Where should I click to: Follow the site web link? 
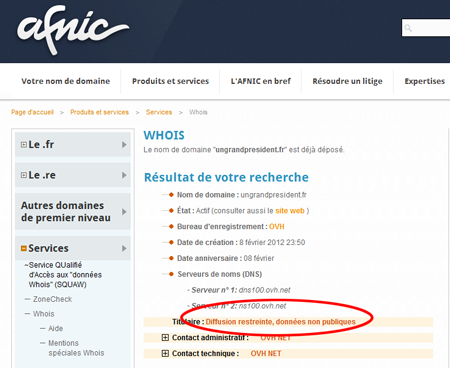[x=290, y=211]
